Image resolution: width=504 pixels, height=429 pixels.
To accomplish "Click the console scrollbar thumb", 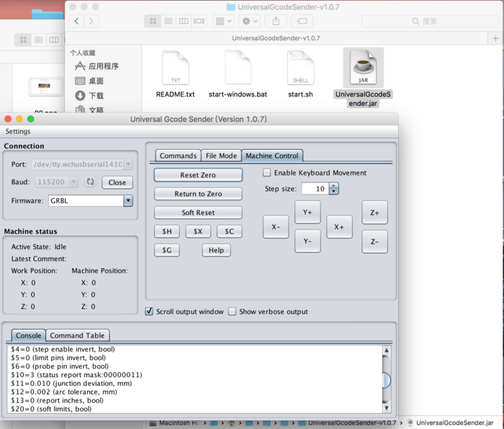I will click(387, 381).
